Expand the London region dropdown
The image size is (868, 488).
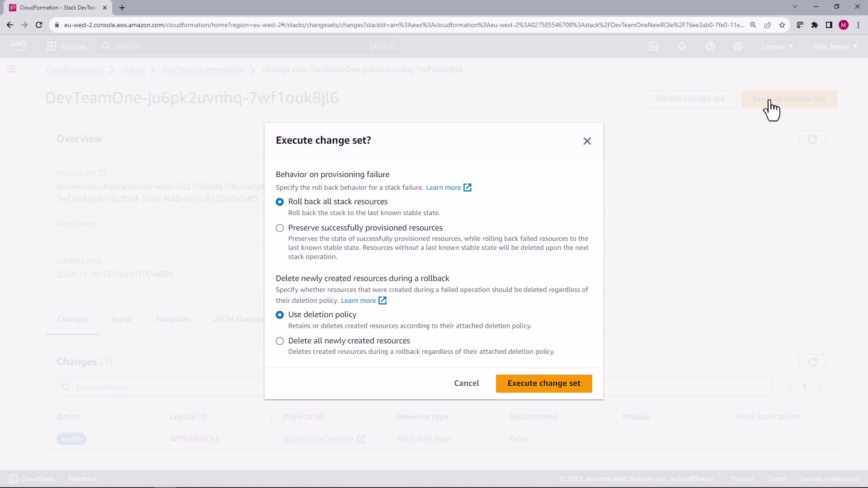click(x=777, y=47)
